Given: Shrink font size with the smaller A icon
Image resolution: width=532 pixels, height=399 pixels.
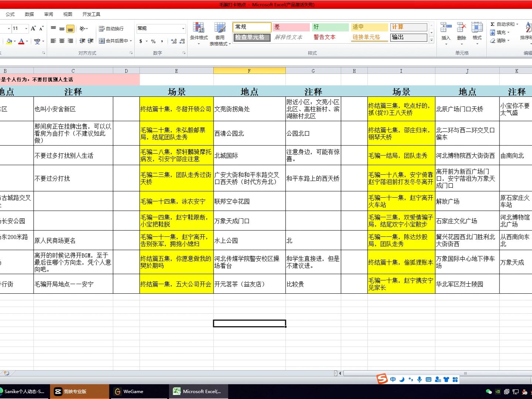Looking at the screenshot, I should point(41,28).
